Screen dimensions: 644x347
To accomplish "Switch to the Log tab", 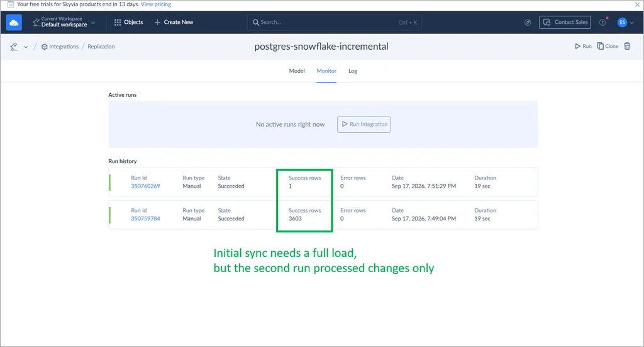I will pos(353,71).
